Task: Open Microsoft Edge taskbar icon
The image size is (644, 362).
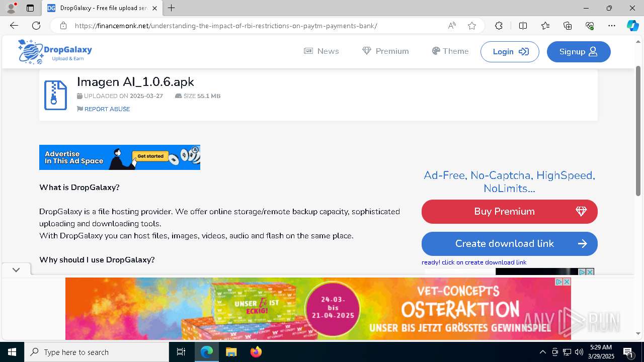Action: 207,352
